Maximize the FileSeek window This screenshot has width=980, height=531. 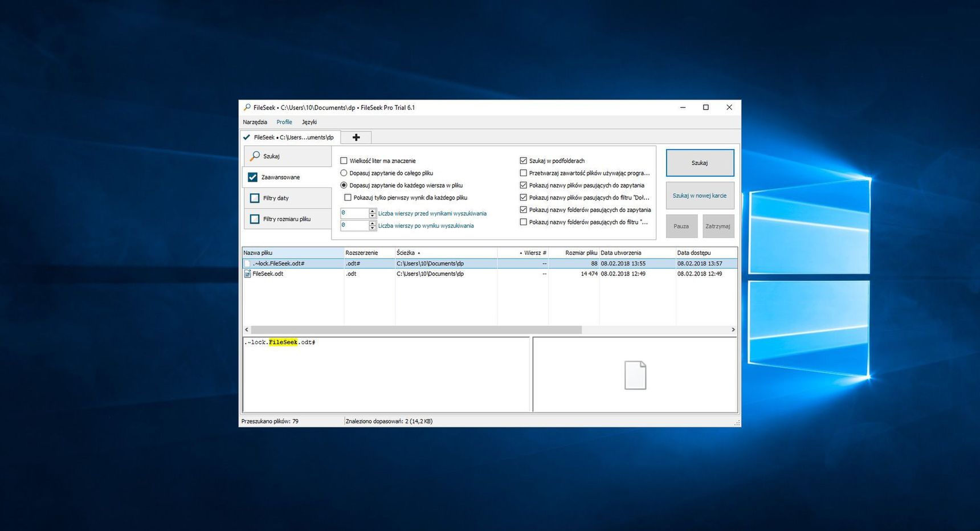[706, 107]
